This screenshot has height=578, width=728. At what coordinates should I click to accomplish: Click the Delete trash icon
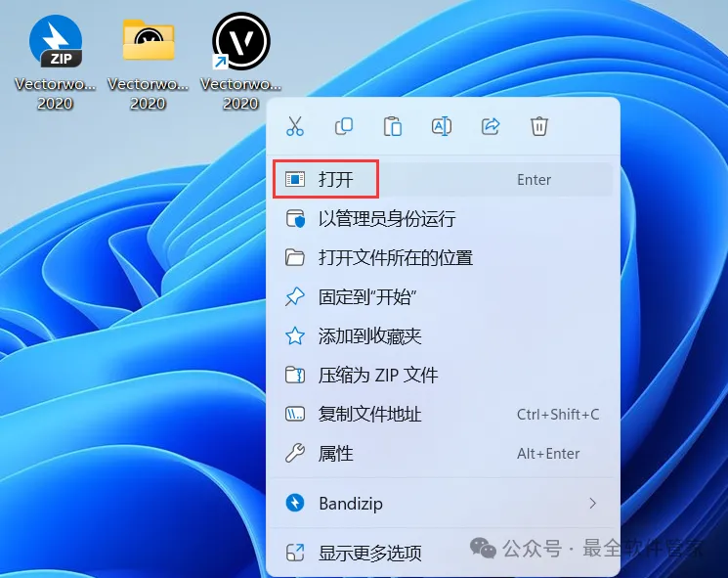click(x=539, y=126)
